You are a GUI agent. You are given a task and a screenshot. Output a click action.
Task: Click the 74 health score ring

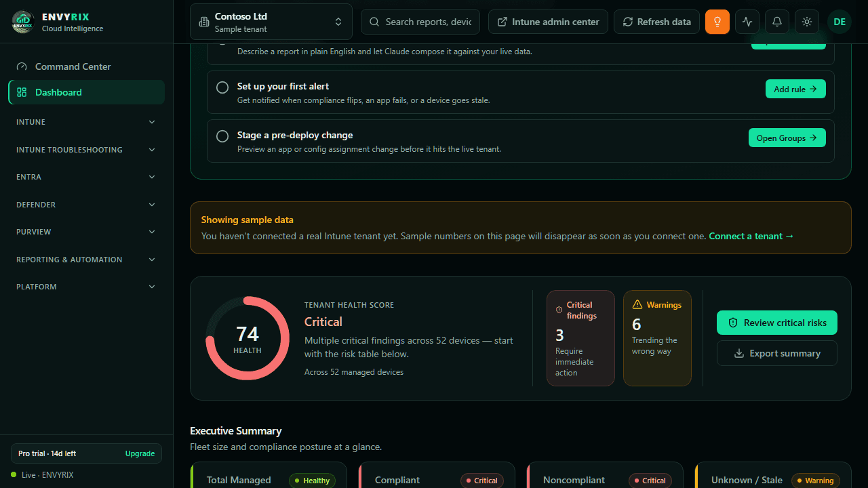pyautogui.click(x=248, y=338)
